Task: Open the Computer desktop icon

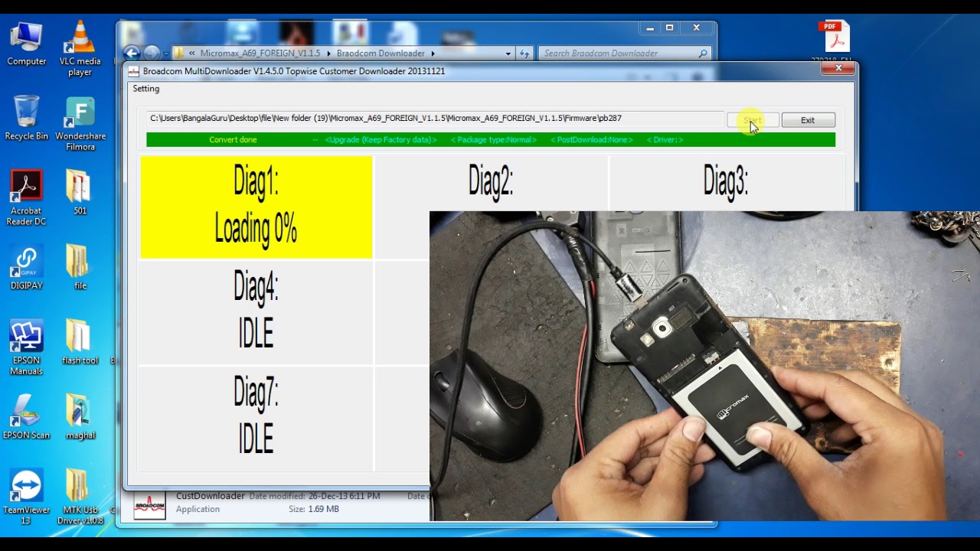Action: (x=27, y=44)
